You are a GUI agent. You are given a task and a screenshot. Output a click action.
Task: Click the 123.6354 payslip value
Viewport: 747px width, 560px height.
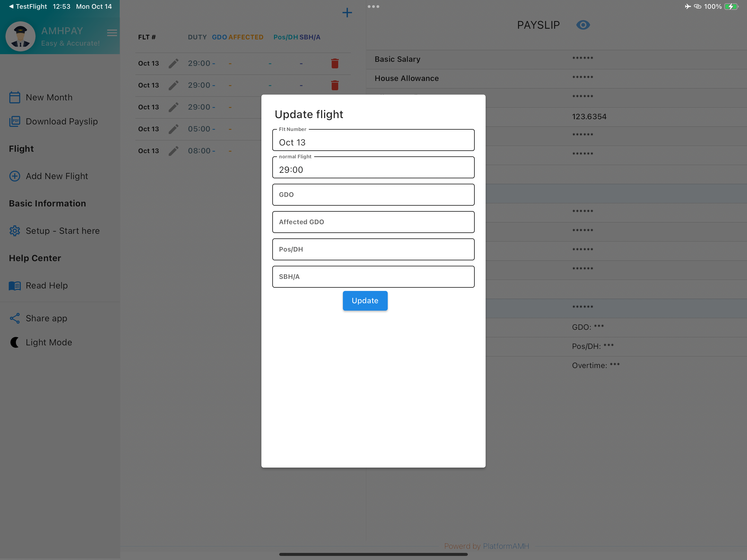click(x=589, y=116)
